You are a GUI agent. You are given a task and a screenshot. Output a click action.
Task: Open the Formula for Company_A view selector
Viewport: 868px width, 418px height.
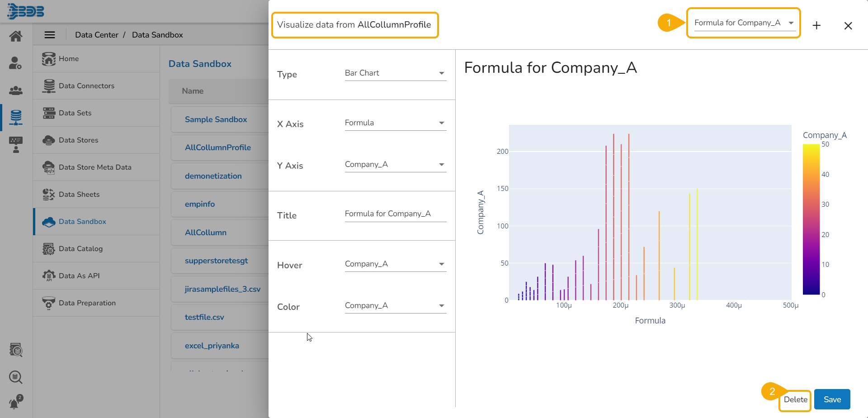pos(744,23)
